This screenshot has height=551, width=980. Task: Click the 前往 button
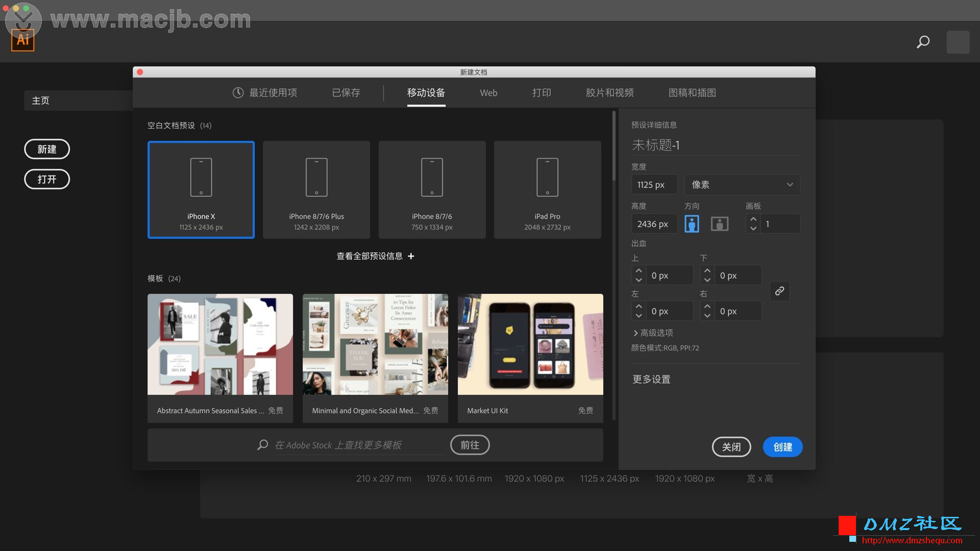[x=470, y=445]
